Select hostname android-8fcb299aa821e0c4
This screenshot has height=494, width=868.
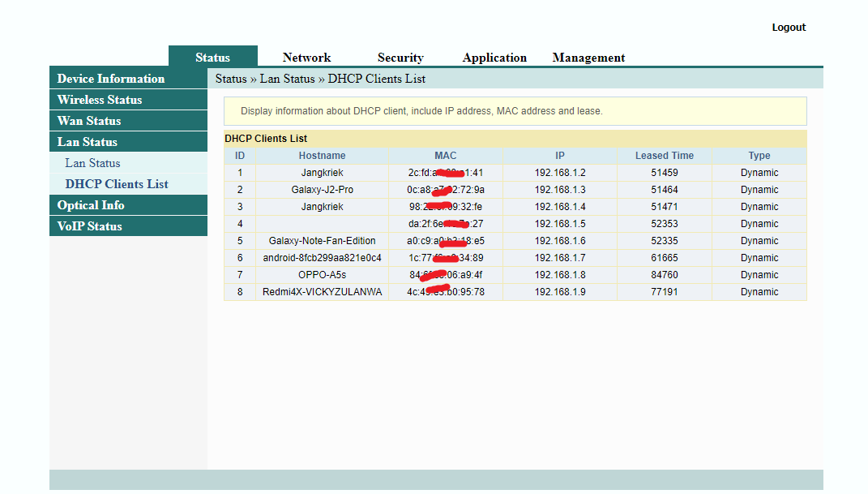point(323,257)
